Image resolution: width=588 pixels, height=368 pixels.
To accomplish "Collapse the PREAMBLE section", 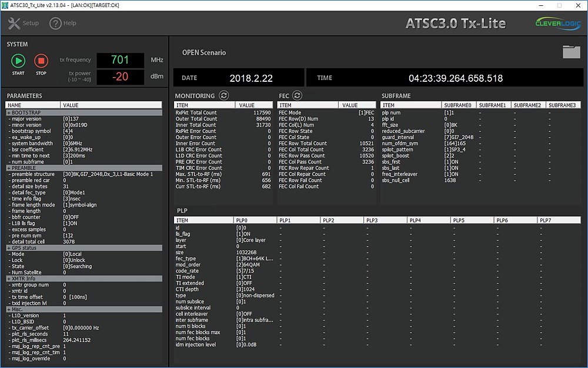I will pos(83,168).
